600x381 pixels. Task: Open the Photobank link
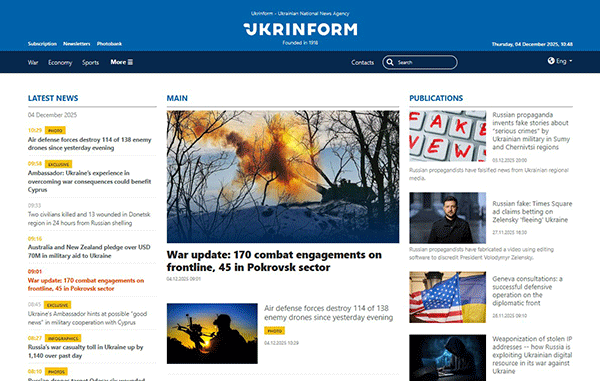(109, 44)
